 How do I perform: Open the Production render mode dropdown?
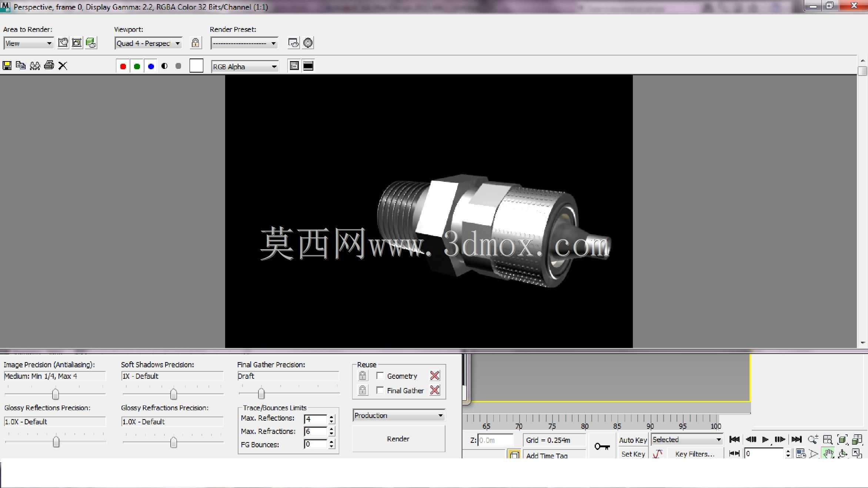[x=399, y=415]
